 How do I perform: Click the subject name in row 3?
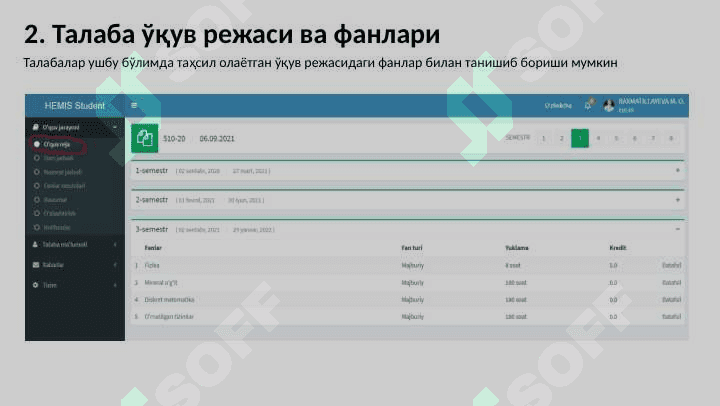click(x=161, y=283)
